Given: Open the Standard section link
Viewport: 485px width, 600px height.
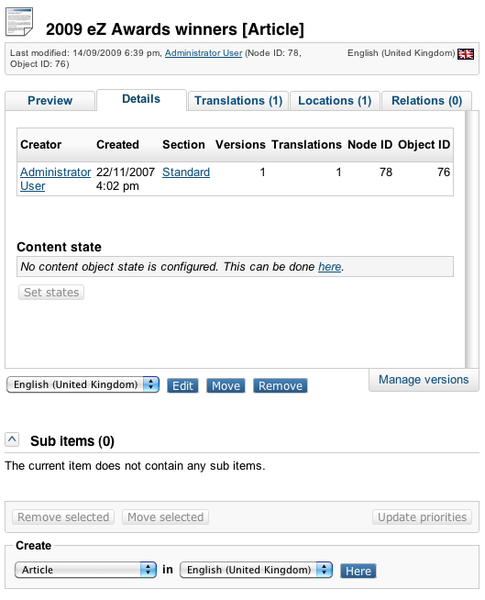Looking at the screenshot, I should [186, 172].
